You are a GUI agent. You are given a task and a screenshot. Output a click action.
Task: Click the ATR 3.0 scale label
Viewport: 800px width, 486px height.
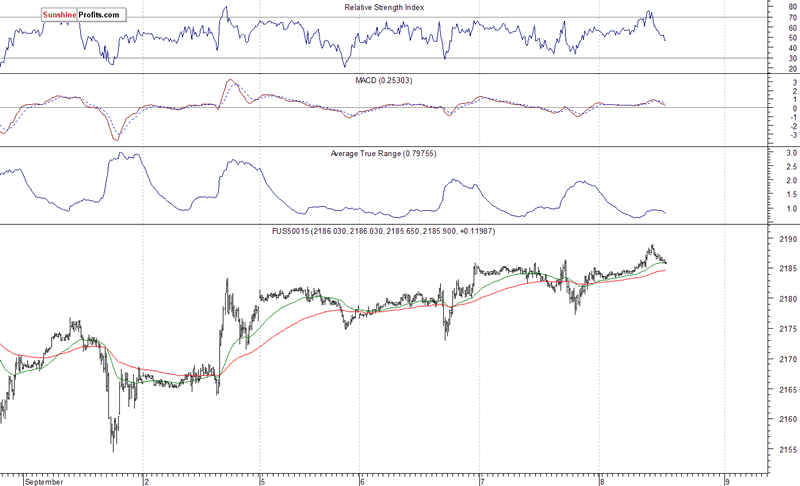point(792,153)
